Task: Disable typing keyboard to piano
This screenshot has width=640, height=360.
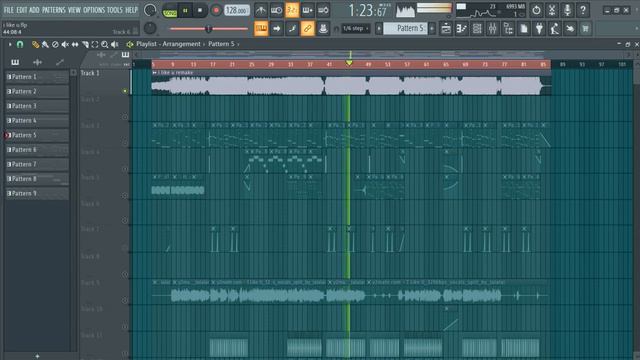Action: (x=261, y=29)
